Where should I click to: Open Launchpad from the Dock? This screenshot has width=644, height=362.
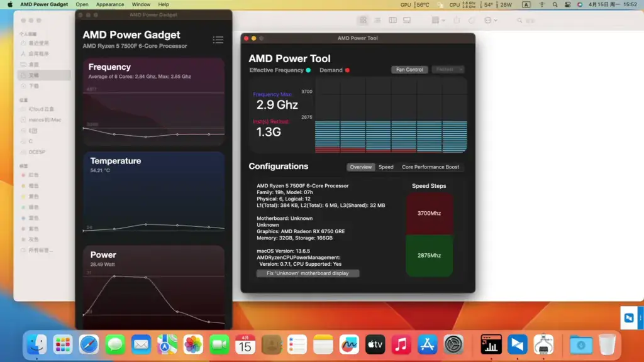(x=63, y=344)
